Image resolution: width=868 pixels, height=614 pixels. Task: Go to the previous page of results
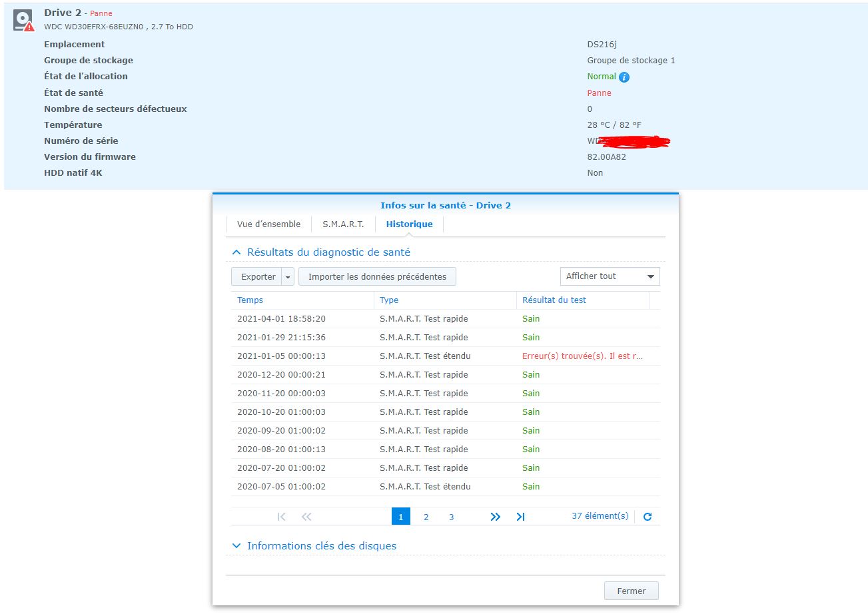point(306,517)
